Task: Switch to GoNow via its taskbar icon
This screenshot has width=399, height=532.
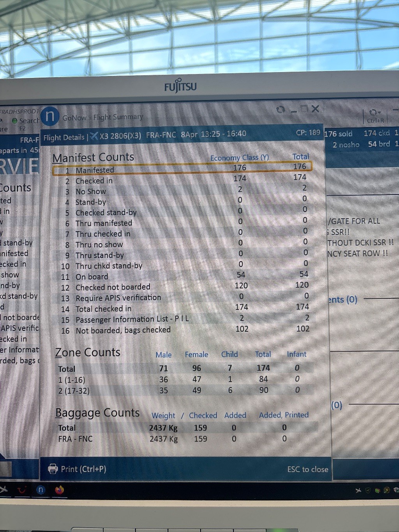Action: click(41, 490)
